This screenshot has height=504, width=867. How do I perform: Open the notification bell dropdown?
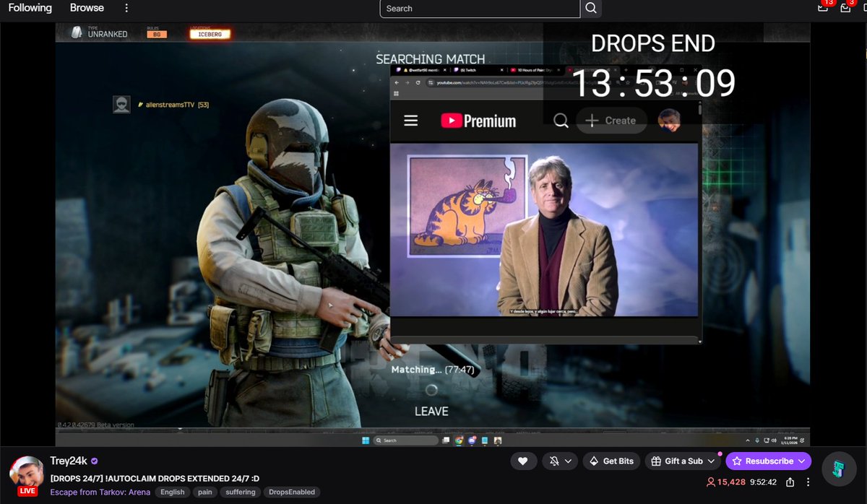pyautogui.click(x=558, y=461)
